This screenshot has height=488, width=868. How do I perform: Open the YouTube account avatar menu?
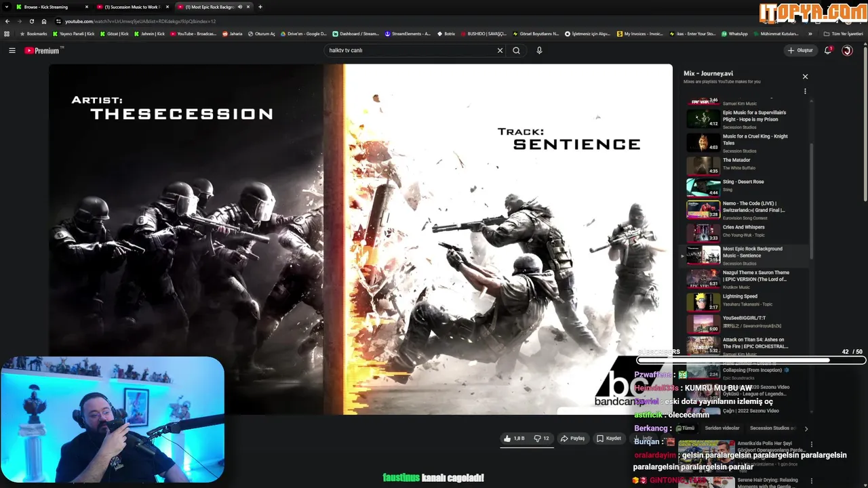pyautogui.click(x=847, y=50)
